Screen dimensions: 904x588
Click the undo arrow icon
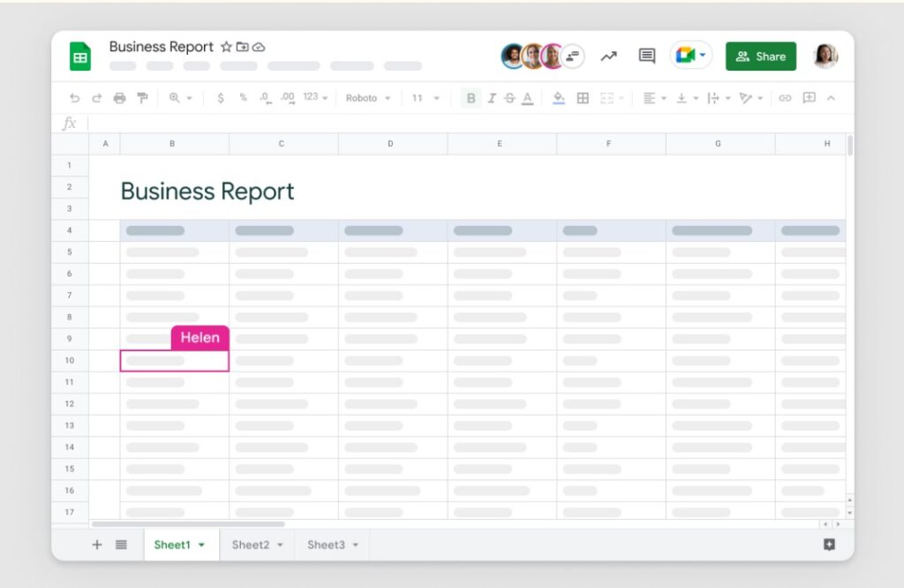[74, 98]
